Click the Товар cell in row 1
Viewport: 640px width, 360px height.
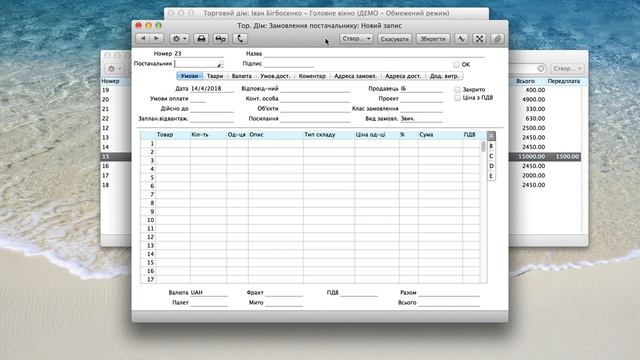(x=173, y=144)
